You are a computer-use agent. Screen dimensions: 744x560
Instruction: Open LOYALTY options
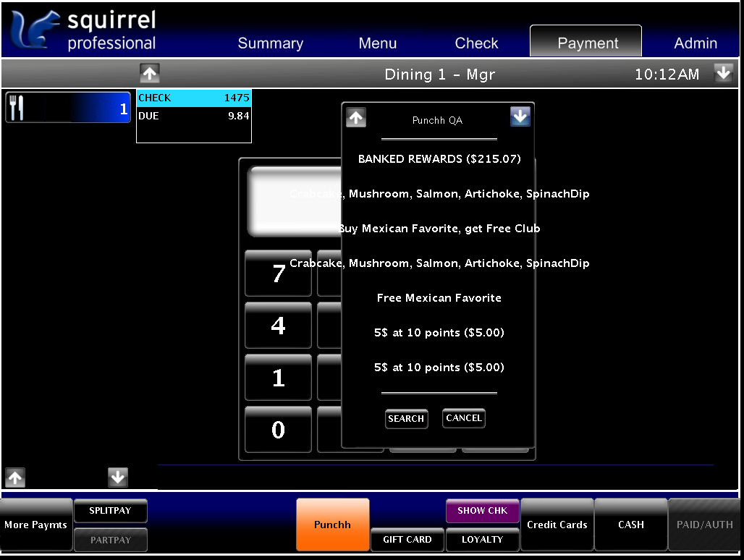tap(483, 540)
